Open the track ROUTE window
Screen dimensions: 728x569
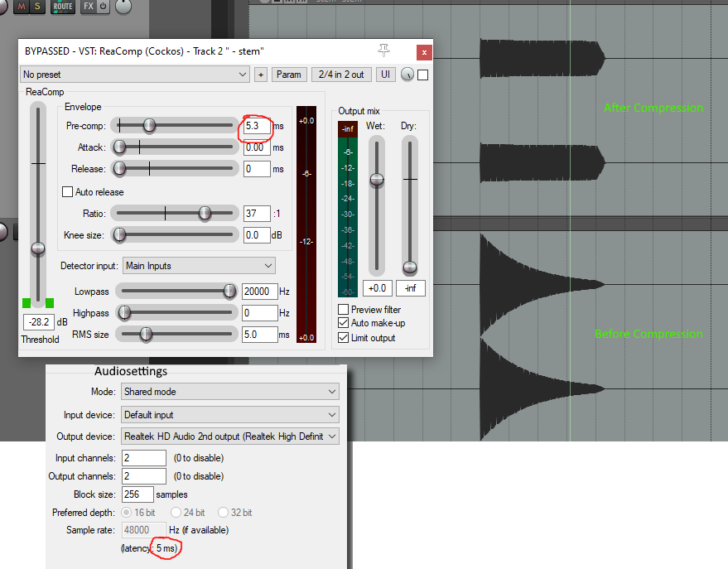pos(63,7)
